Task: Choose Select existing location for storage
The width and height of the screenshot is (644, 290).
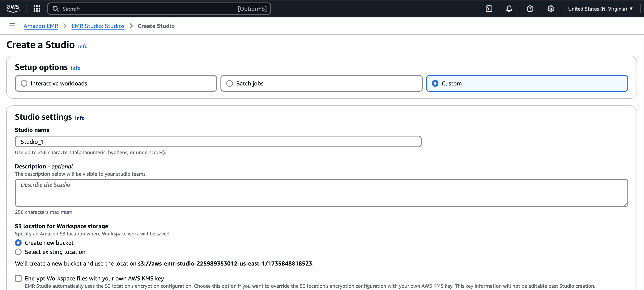Action: pos(18,252)
